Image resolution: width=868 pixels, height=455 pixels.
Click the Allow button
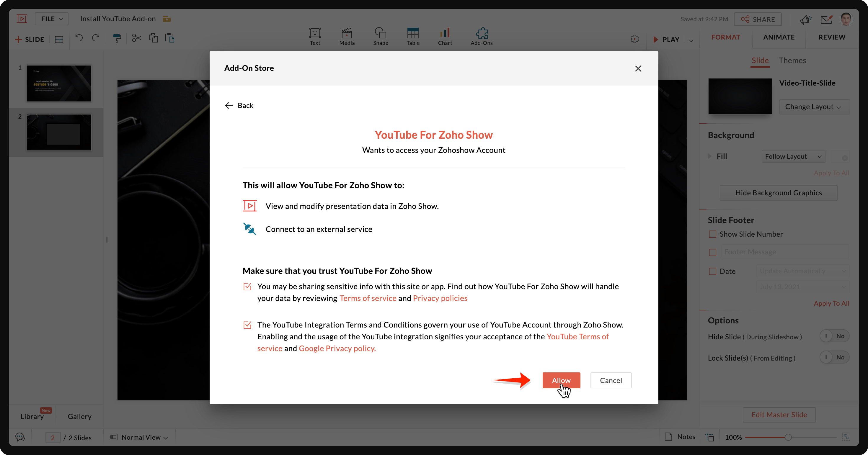point(561,380)
